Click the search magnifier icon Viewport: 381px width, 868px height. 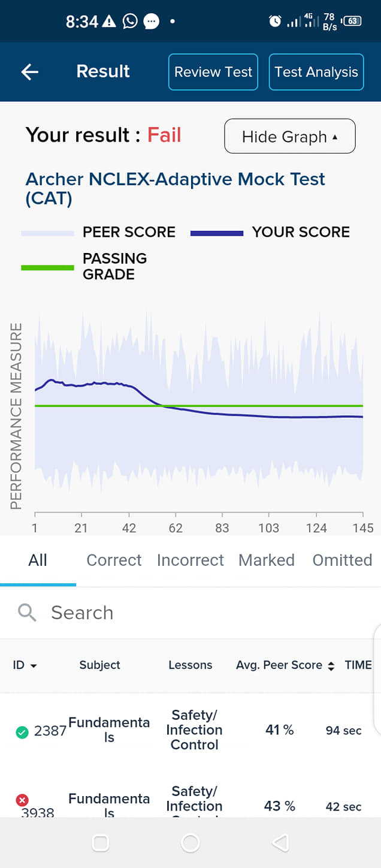(x=27, y=612)
